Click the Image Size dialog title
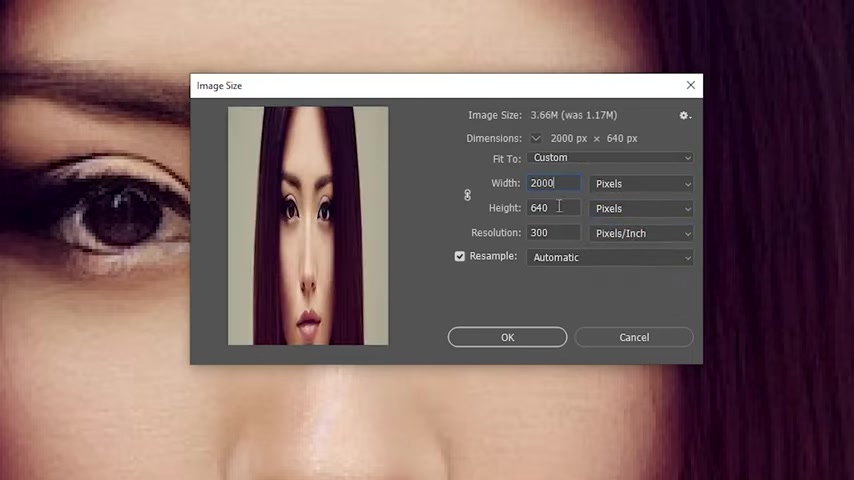Image resolution: width=854 pixels, height=480 pixels. [219, 86]
